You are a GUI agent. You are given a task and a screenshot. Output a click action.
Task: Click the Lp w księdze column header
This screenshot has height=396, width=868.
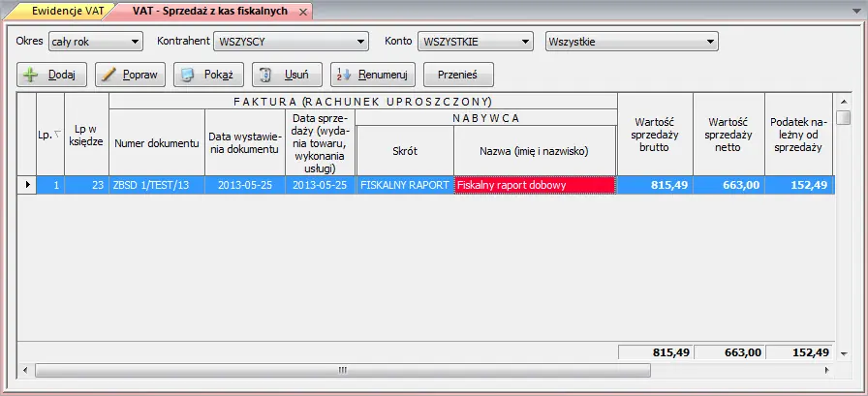(86, 135)
